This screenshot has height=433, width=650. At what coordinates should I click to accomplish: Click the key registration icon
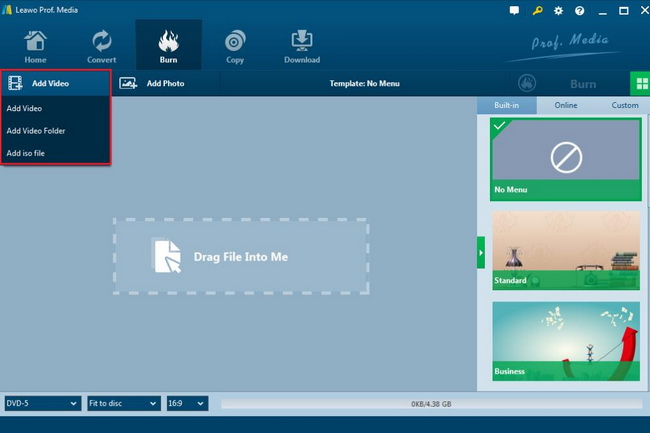pyautogui.click(x=537, y=10)
